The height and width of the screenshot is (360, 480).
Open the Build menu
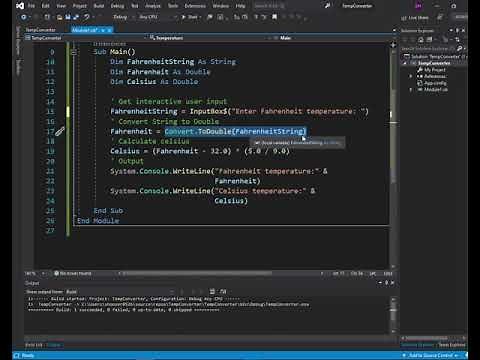pos(99,6)
